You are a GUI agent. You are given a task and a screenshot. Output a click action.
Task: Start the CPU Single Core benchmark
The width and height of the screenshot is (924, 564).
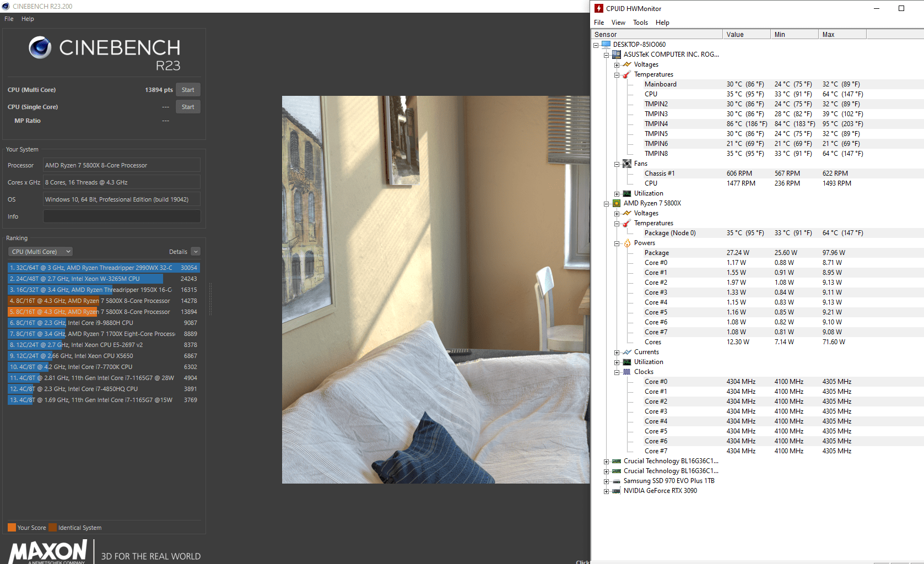pos(188,107)
